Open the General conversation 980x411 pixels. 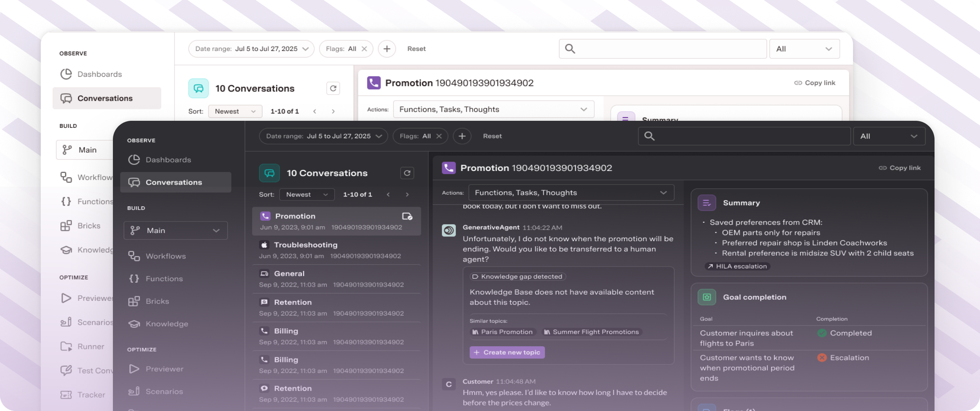coord(336,279)
